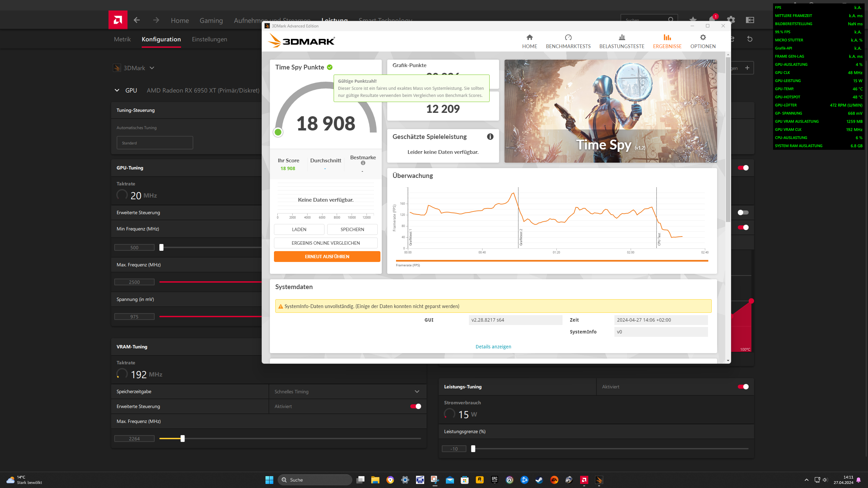
Task: Open the Belastungsteste icon
Action: click(x=622, y=38)
